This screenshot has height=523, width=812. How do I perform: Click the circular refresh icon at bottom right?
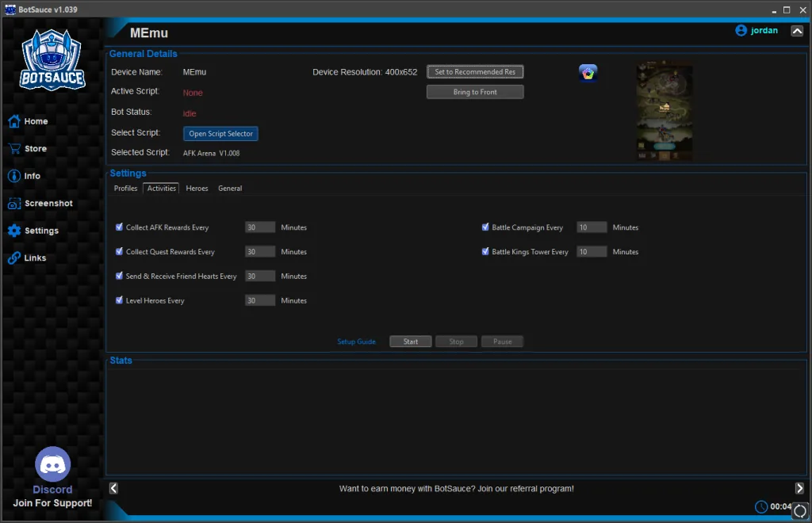(x=800, y=511)
